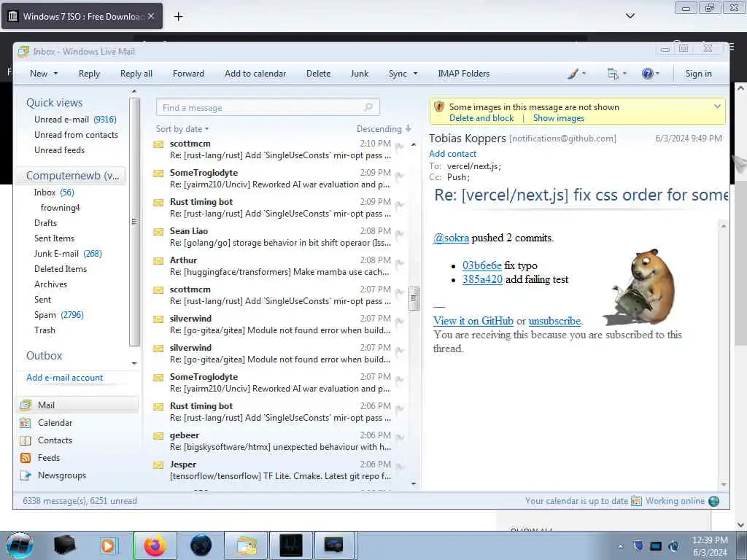Toggle Descending sort order arrow
Screen dimensions: 747x560
[409, 129]
